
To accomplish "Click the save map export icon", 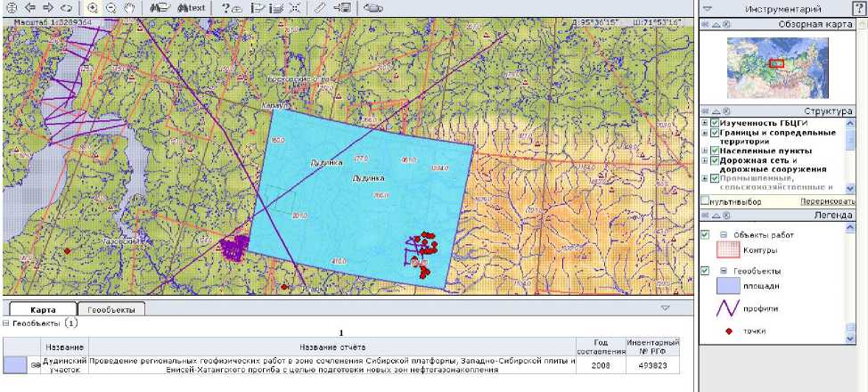I will [343, 8].
